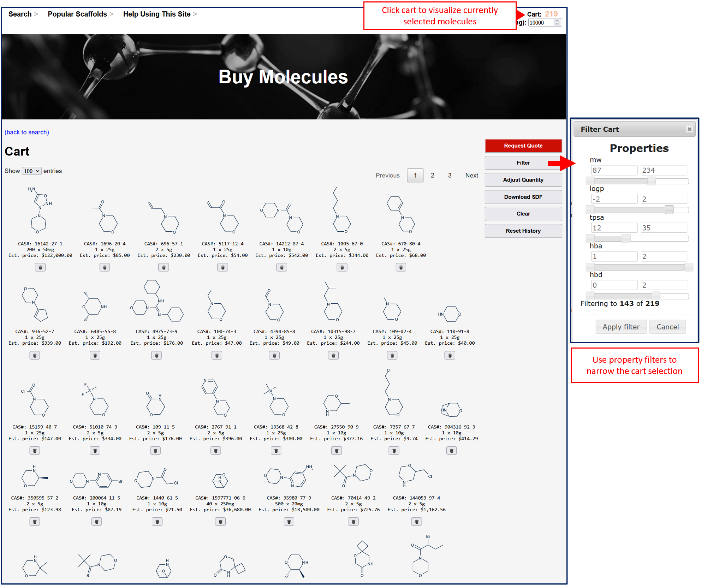Trash CAS 350595-57-2 molecule

[x=35, y=521]
